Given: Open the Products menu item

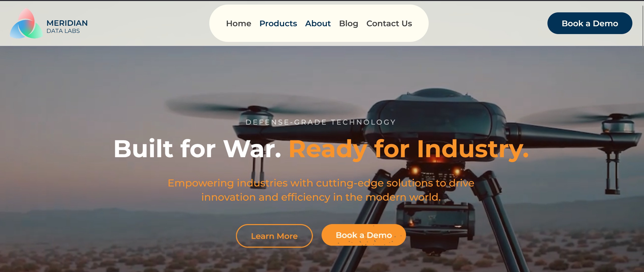Looking at the screenshot, I should tap(278, 23).
